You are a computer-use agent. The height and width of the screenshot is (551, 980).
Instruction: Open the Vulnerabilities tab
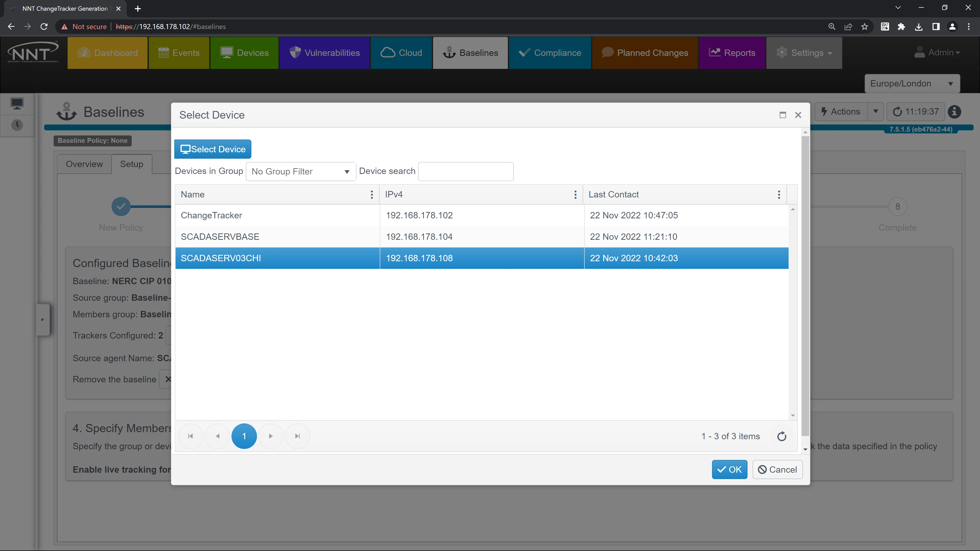[x=325, y=53]
